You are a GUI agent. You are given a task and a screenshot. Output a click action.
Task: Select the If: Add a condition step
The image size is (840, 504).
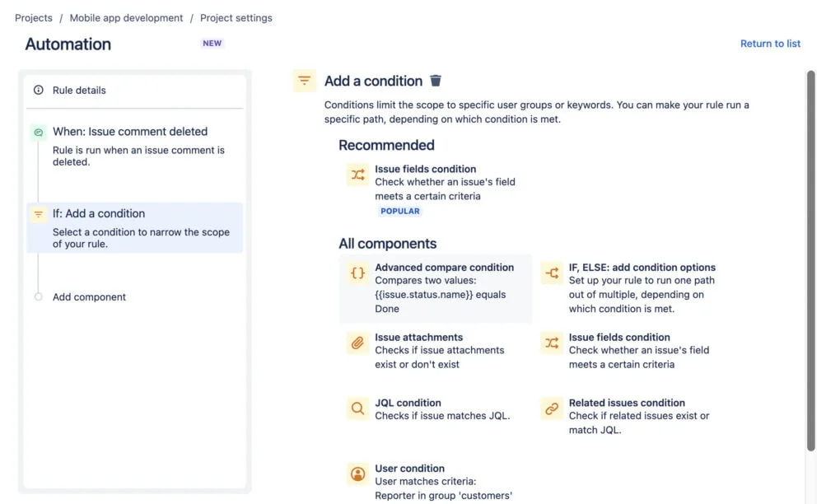pyautogui.click(x=134, y=227)
